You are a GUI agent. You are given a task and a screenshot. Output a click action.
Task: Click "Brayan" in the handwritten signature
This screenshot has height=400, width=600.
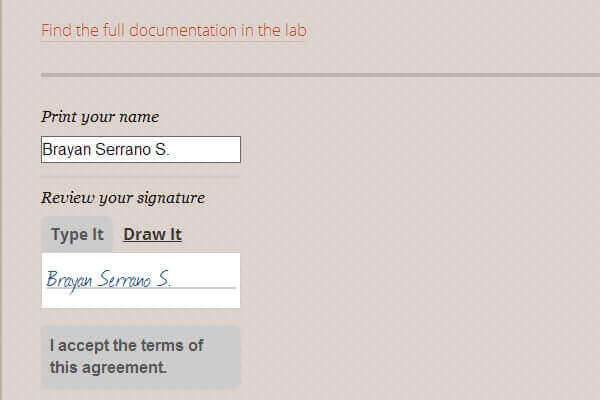pyautogui.click(x=68, y=279)
